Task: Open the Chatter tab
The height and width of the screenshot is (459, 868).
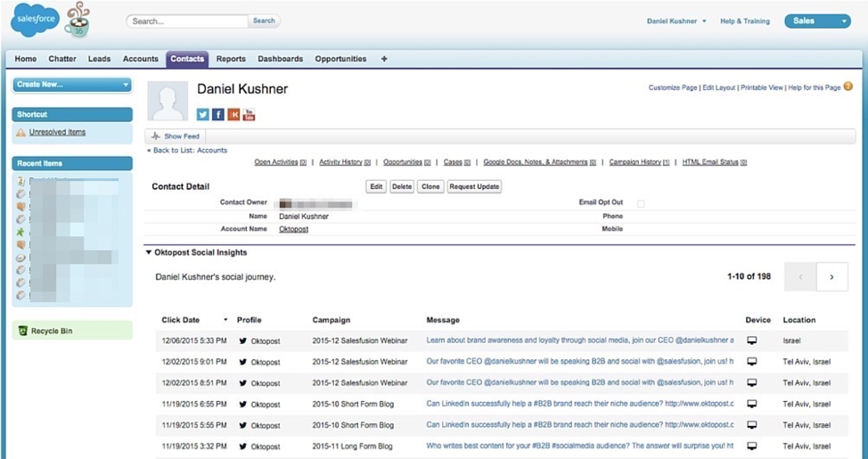Action: (x=62, y=59)
